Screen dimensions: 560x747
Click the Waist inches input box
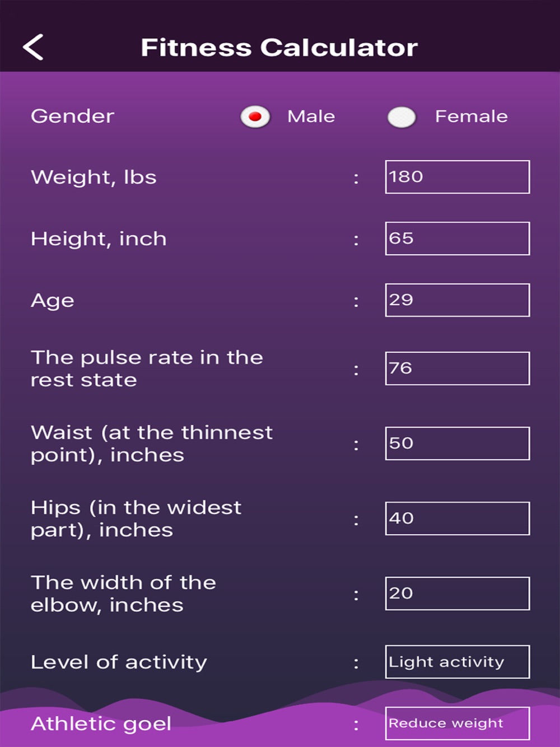(458, 443)
